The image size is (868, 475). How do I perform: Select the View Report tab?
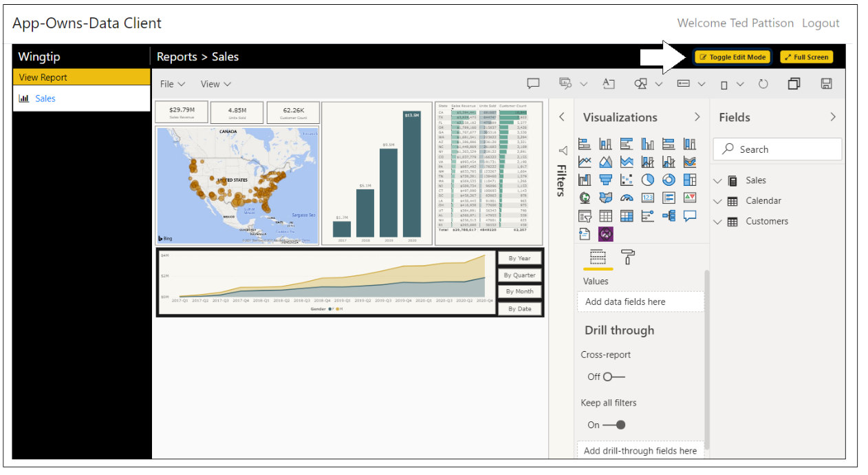click(x=82, y=77)
